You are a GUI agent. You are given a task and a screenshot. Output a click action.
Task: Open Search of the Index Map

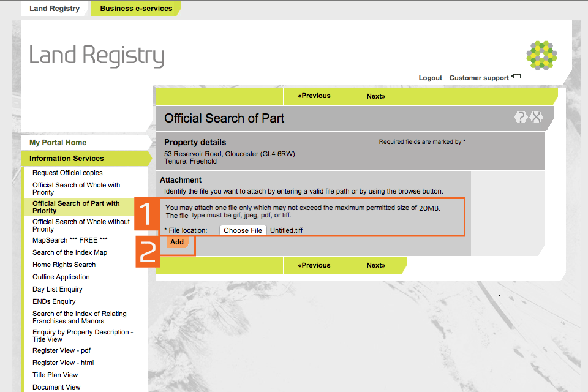(x=70, y=252)
